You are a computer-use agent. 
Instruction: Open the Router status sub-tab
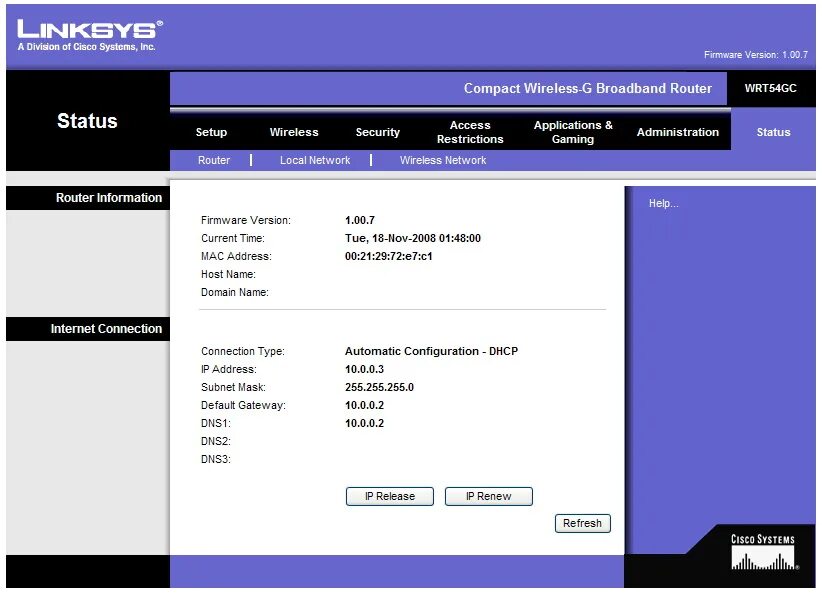point(214,160)
